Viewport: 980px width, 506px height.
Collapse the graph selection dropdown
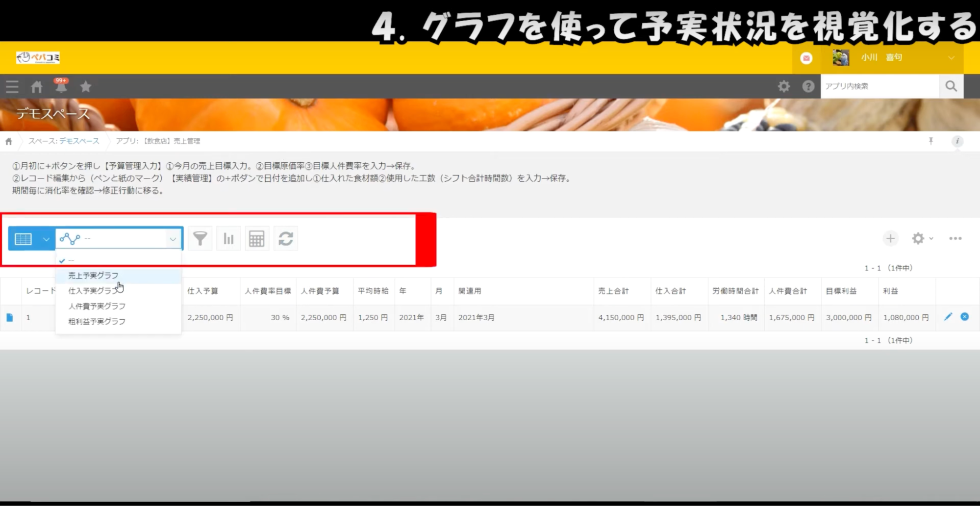[x=173, y=239]
